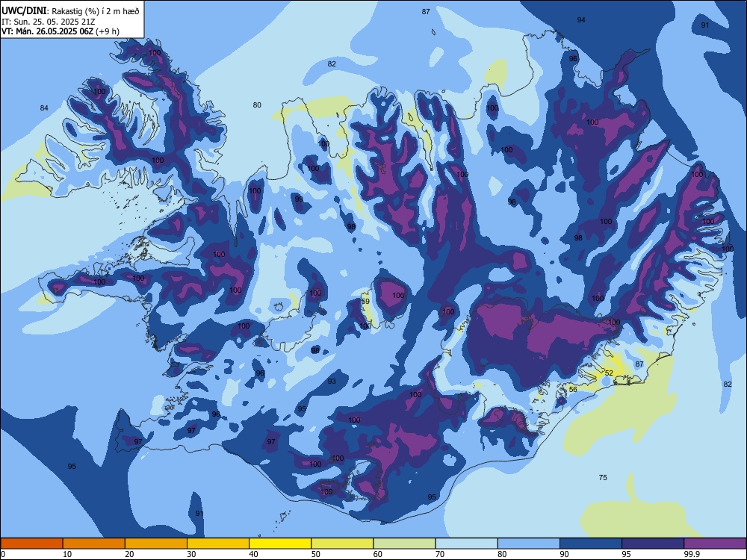Select the "93" humidity value on the map
The width and height of the screenshot is (747, 560).
(x=332, y=381)
